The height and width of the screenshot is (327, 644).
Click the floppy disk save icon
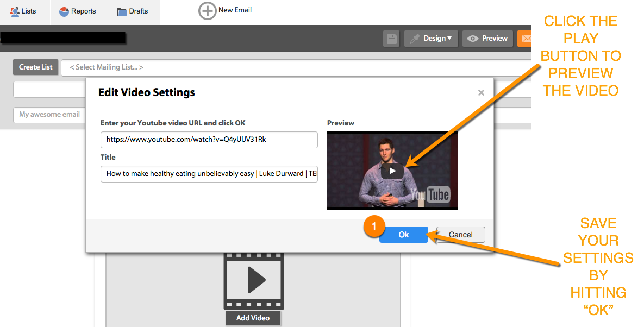(x=391, y=39)
